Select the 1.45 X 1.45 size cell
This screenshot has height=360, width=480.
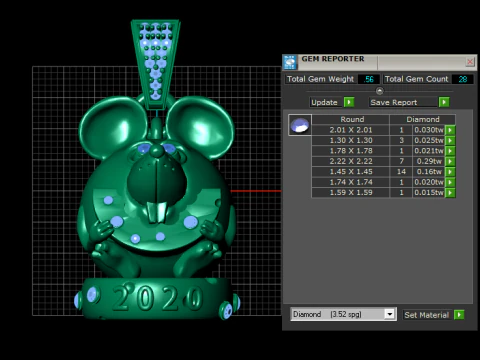pos(351,172)
